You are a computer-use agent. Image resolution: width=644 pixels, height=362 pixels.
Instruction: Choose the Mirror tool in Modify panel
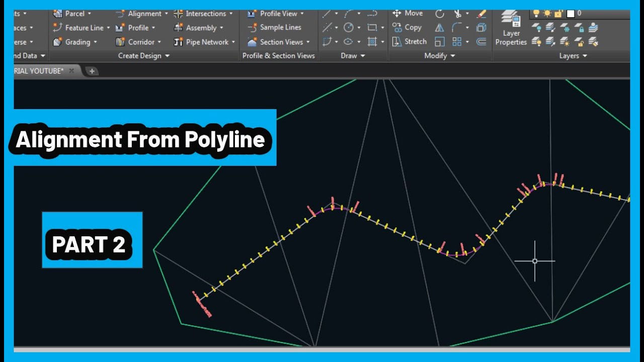pos(439,28)
